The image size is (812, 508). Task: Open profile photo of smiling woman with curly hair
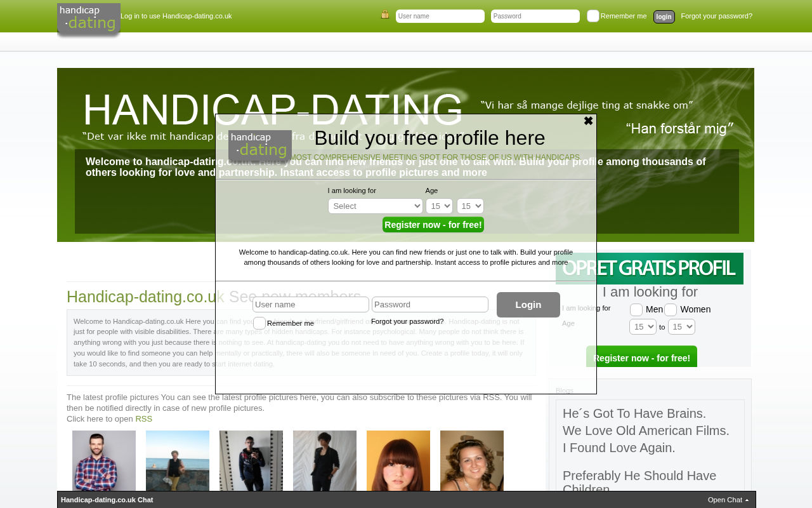coord(472,461)
